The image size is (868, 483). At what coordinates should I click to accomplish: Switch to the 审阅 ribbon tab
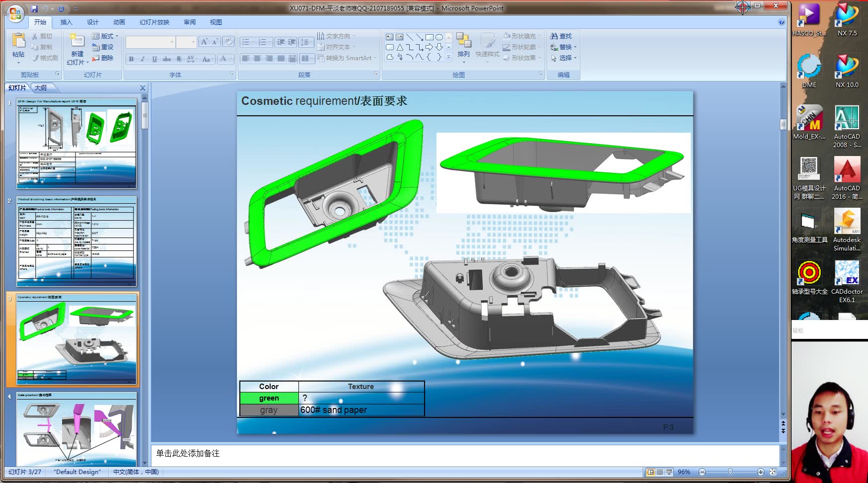190,22
